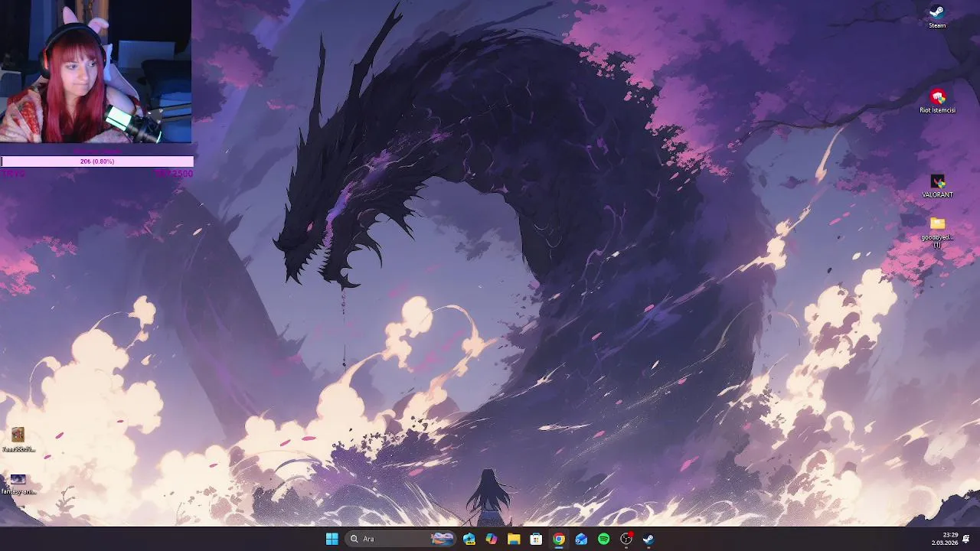Screen dimensions: 980x551
Task: Open the Paint-style app with PRE badge in taskbar
Action: pyautogui.click(x=469, y=539)
